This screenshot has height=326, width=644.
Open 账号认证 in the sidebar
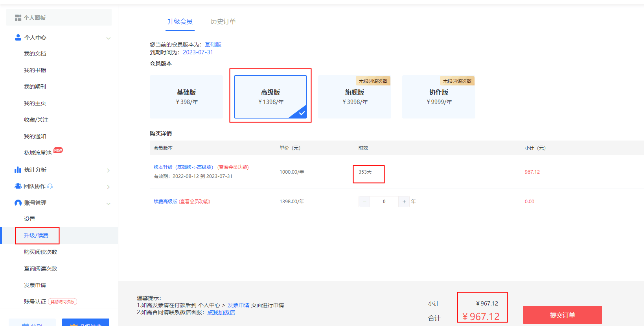tap(35, 302)
